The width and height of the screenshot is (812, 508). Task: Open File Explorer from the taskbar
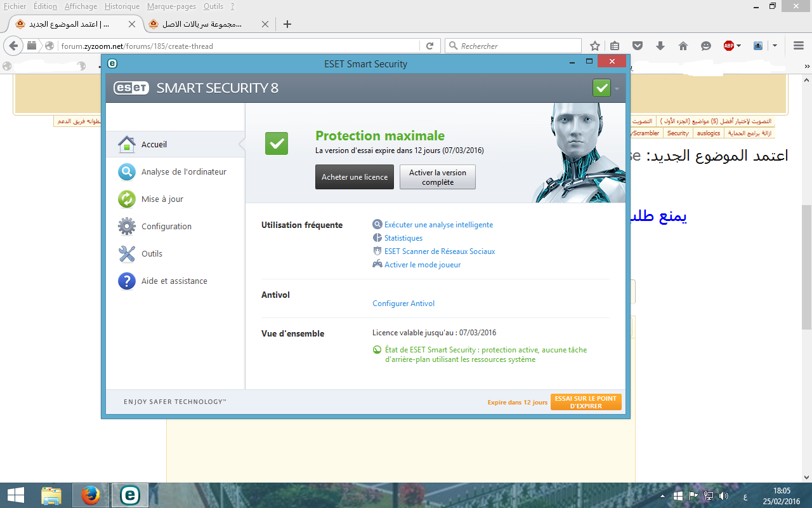51,495
